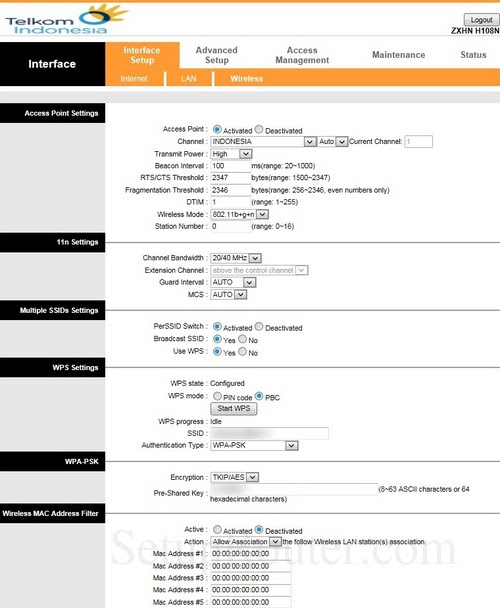Click the WPA-PSK section header
The width and height of the screenshot is (500, 608).
coord(52,461)
